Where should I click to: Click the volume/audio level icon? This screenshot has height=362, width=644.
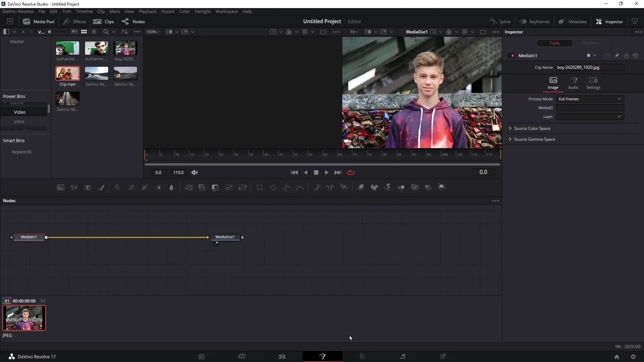click(195, 172)
